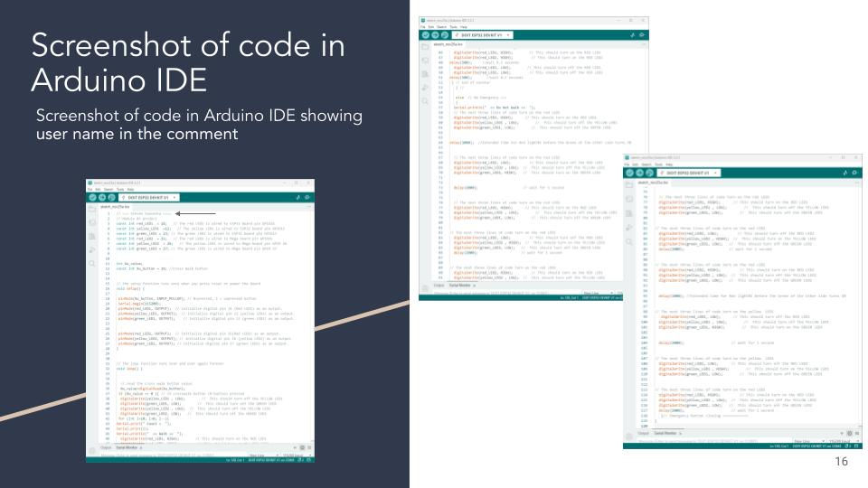Select Output tab in top-middle window panel
This screenshot has height=488, width=868.
coord(439,286)
